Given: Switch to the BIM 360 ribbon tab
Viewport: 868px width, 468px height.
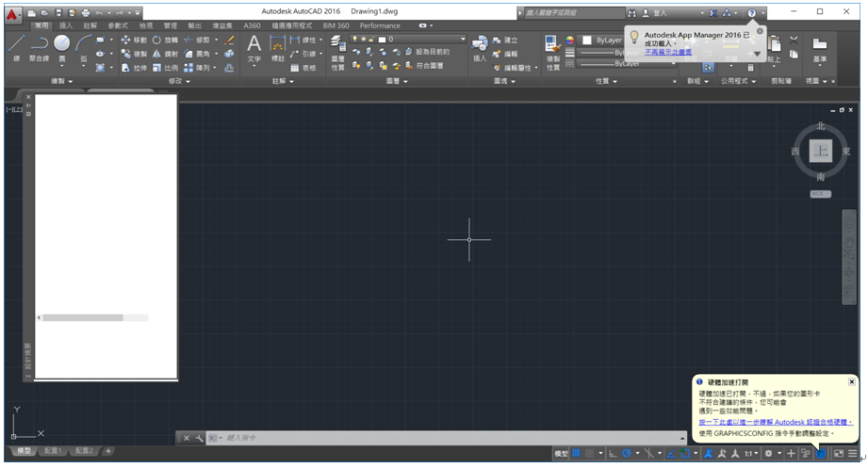Looking at the screenshot, I should point(336,25).
